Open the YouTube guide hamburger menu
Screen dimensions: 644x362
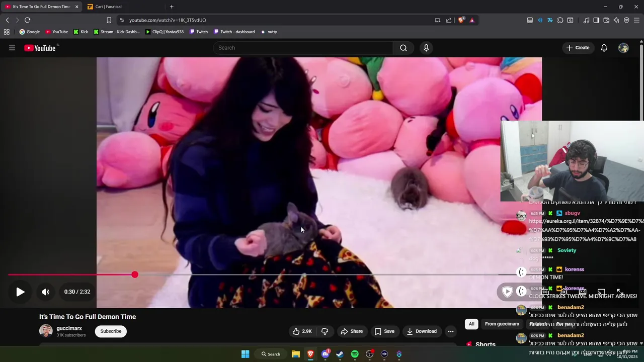(12, 48)
